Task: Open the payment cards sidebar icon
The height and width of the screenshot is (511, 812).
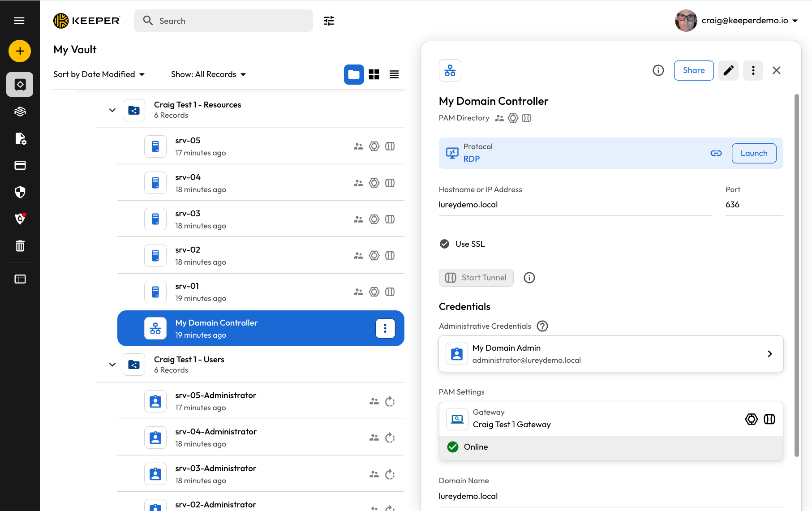Action: (x=20, y=165)
